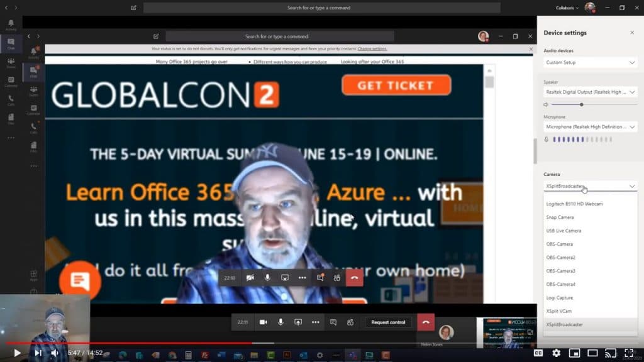Open the profile avatar menu in outer Teams
This screenshot has height=362, width=644.
point(590,8)
